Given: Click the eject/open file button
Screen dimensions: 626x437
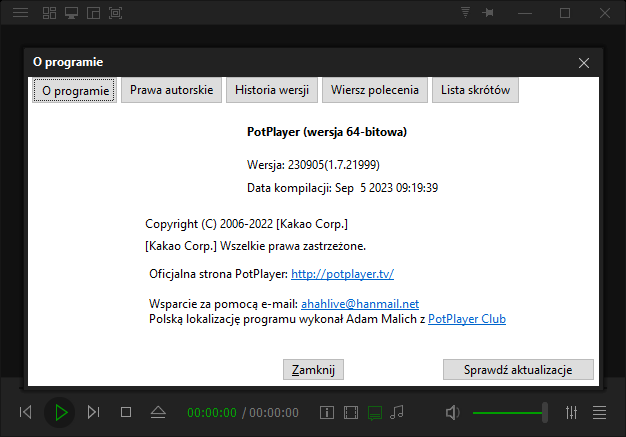Looking at the screenshot, I should 158,412.
